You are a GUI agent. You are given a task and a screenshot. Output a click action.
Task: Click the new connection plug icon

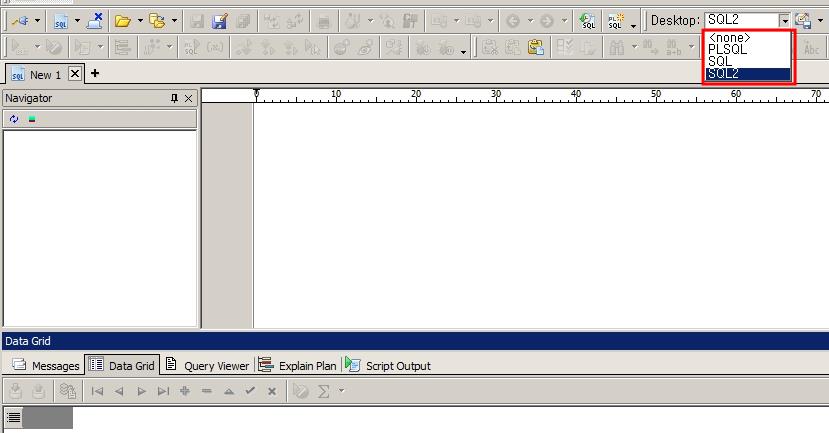pyautogui.click(x=19, y=20)
